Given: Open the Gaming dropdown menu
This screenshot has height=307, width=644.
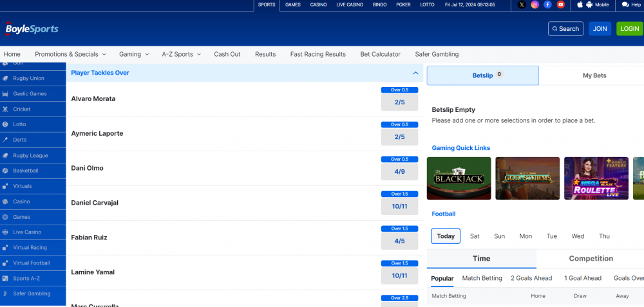Looking at the screenshot, I should (134, 54).
